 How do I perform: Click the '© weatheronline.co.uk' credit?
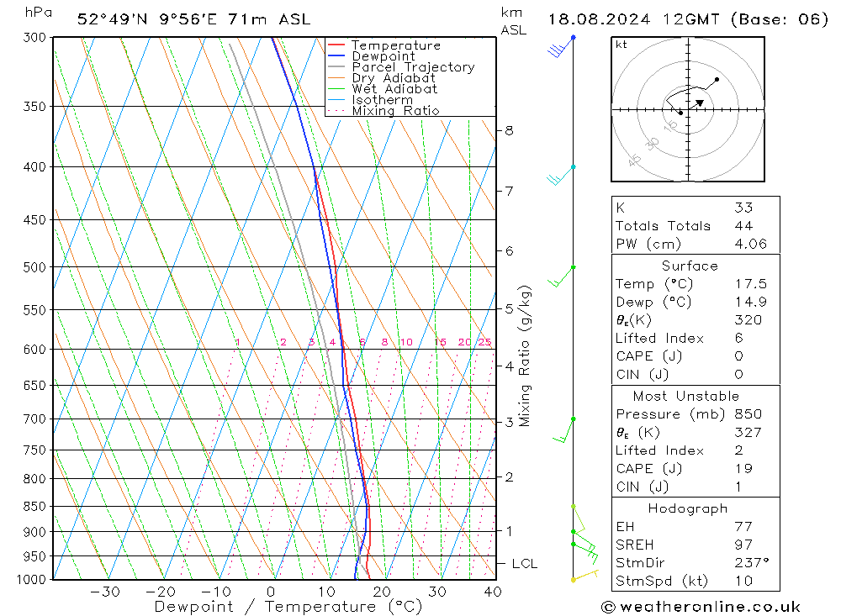(x=701, y=607)
